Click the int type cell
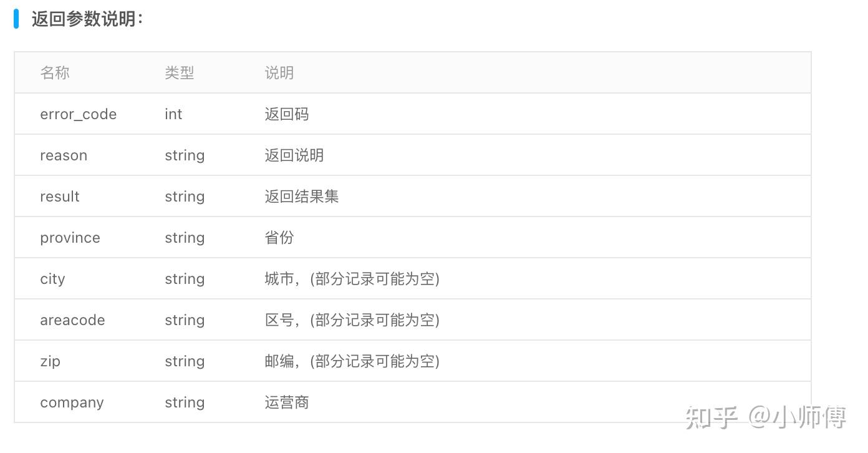 coord(173,114)
